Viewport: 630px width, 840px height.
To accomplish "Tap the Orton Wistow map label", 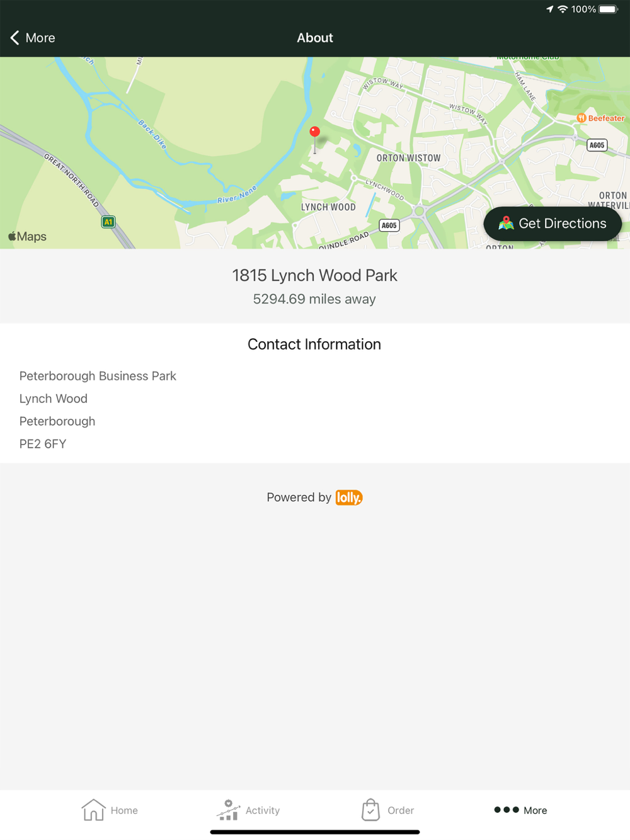I will (409, 158).
